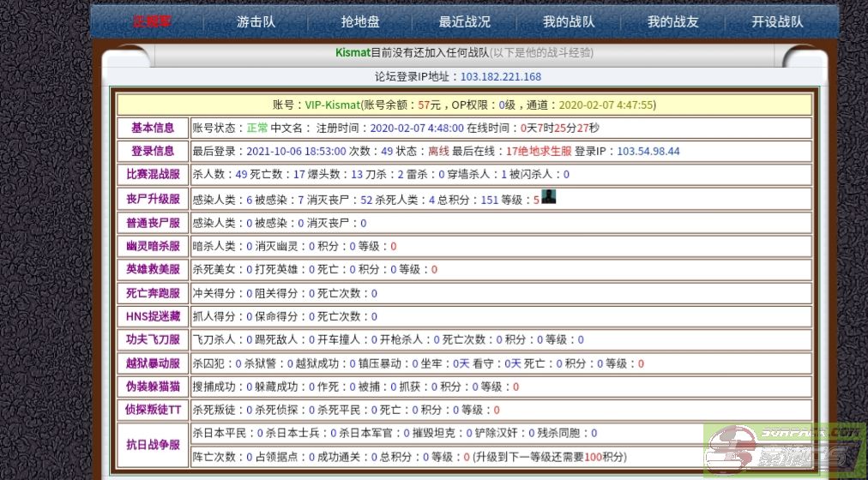Click the 抗日战争服 row header
Viewport: 868px width, 480px height.
[x=153, y=445]
